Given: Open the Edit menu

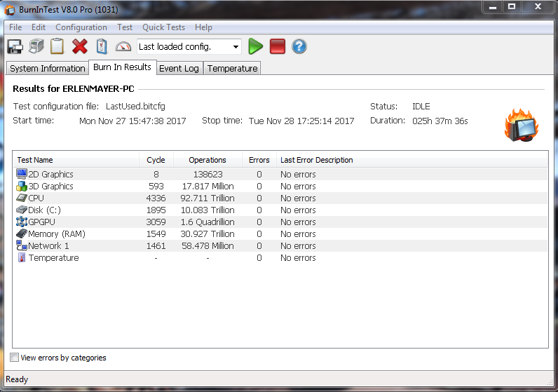Looking at the screenshot, I should click(x=38, y=27).
